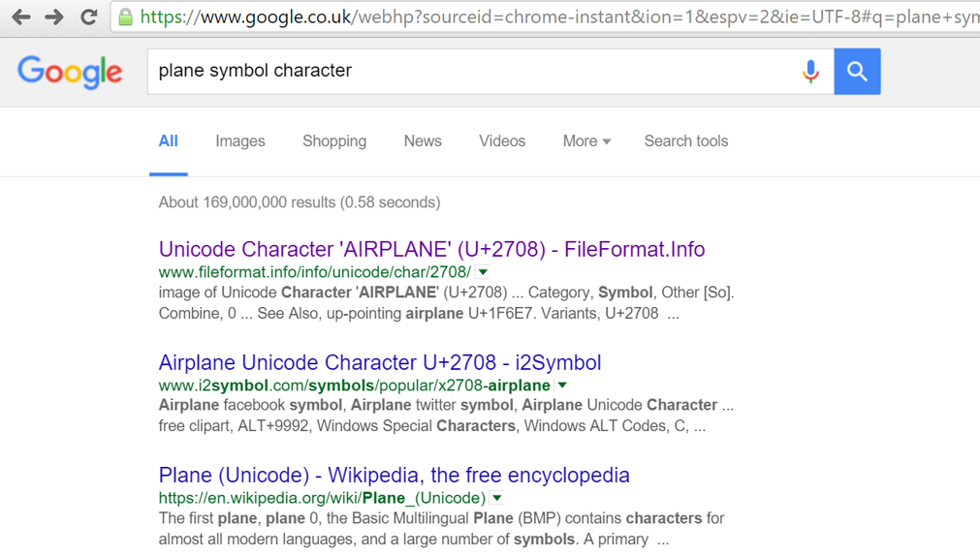980x556 pixels.
Task: Open dropdown arrow beside fileformat.info URL
Action: pyautogui.click(x=483, y=272)
